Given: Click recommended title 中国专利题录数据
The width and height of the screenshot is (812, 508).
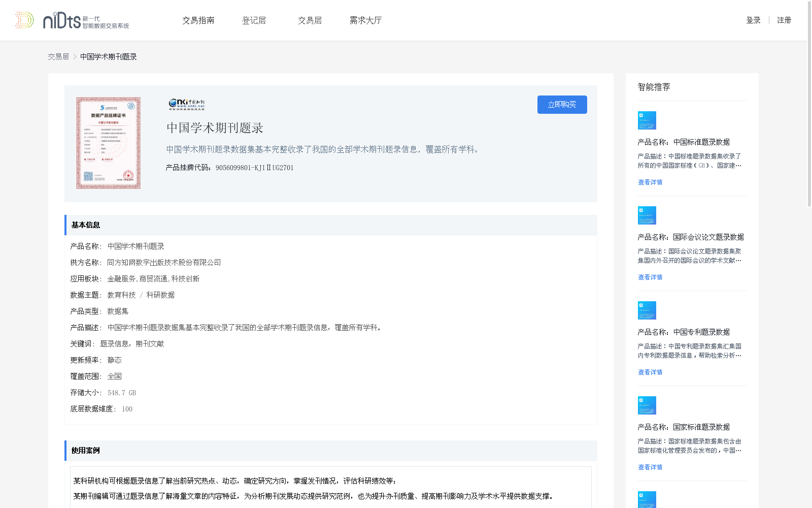Looking at the screenshot, I should (x=702, y=332).
